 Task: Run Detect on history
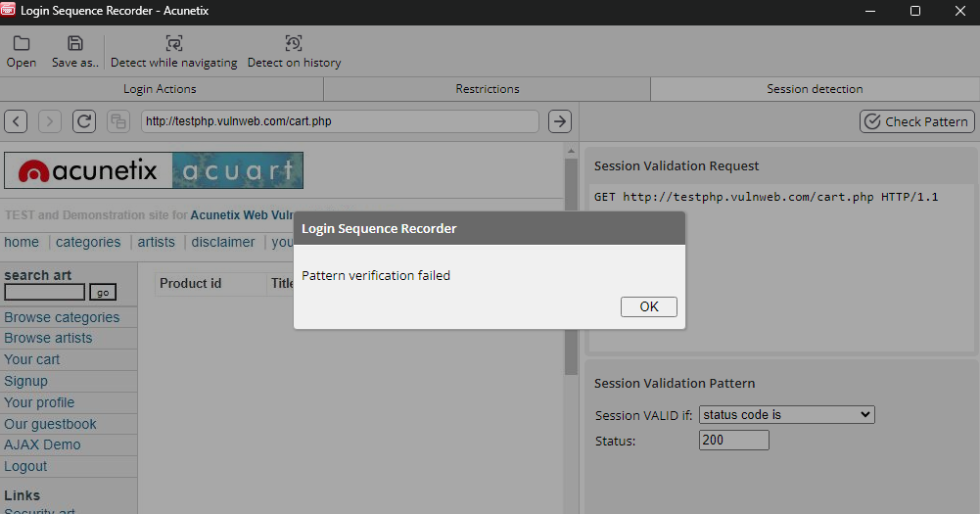[x=294, y=52]
